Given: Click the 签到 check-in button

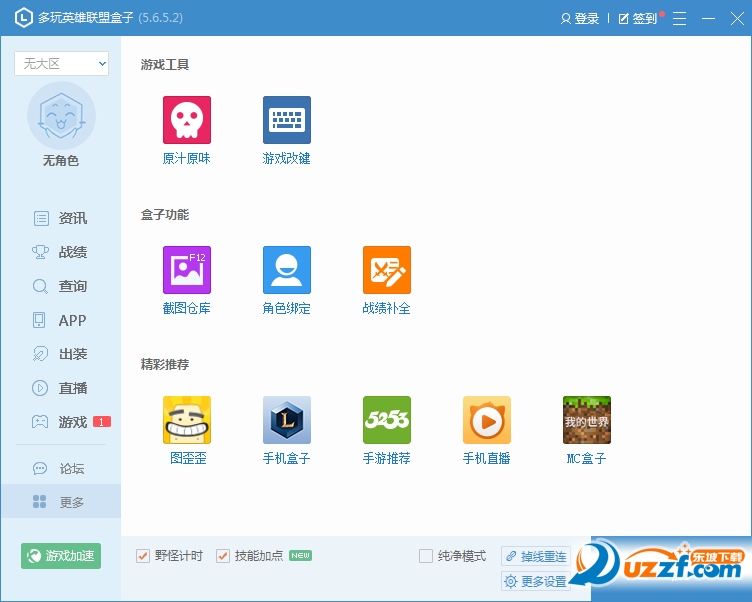Looking at the screenshot, I should [638, 19].
